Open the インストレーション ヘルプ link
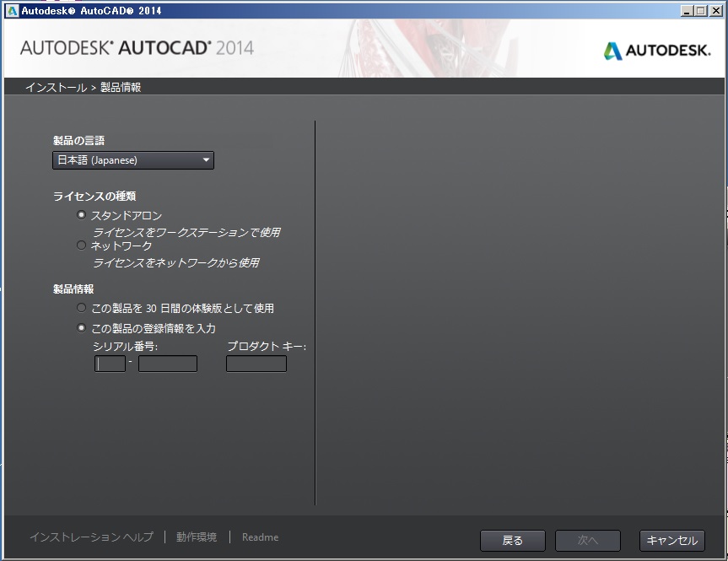The image size is (728, 561). click(91, 537)
